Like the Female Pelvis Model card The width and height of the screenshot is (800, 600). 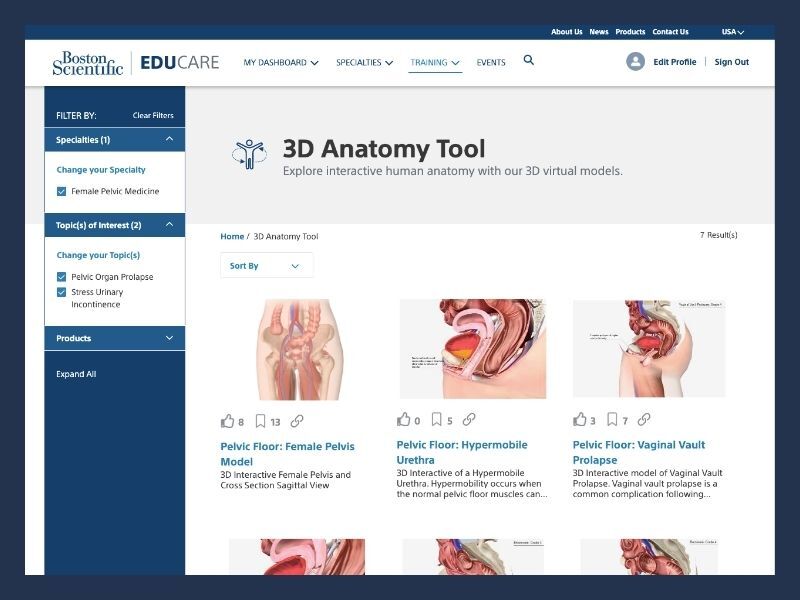click(x=227, y=421)
